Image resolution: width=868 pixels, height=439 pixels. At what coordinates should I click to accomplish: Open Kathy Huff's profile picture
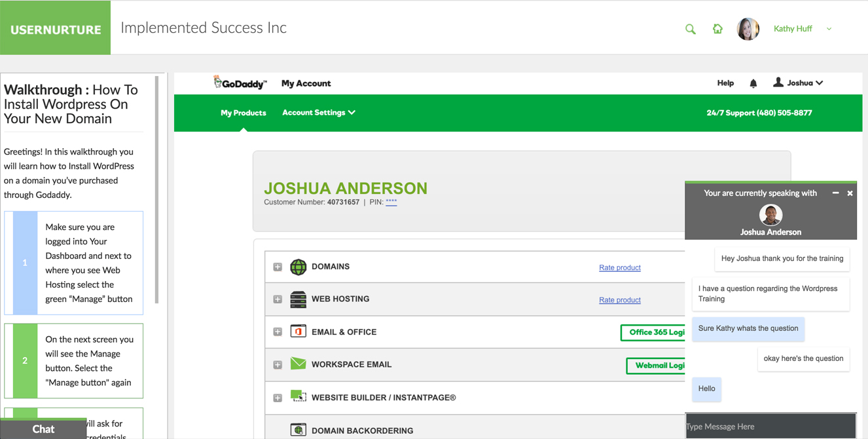click(748, 29)
